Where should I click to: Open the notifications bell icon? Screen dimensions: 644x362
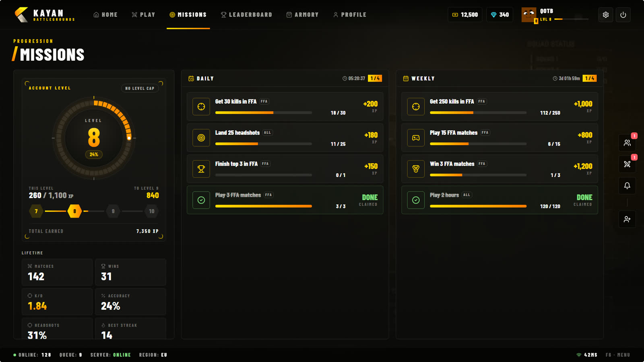coord(627,186)
